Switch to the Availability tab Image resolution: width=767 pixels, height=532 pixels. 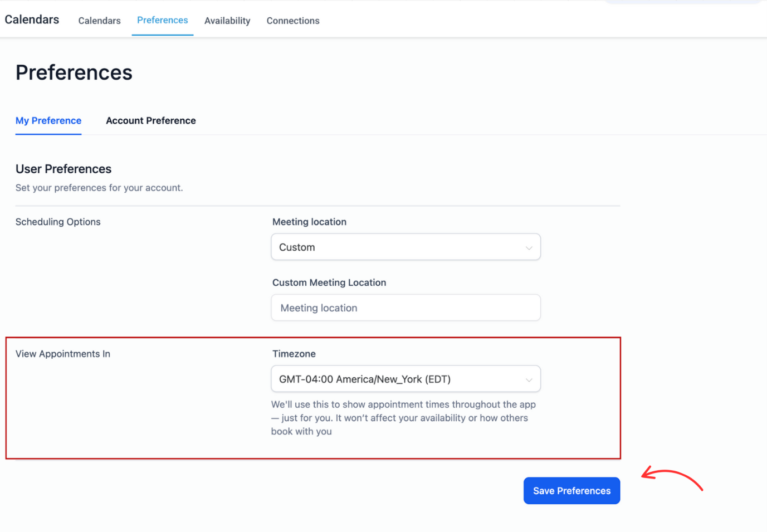tap(227, 21)
